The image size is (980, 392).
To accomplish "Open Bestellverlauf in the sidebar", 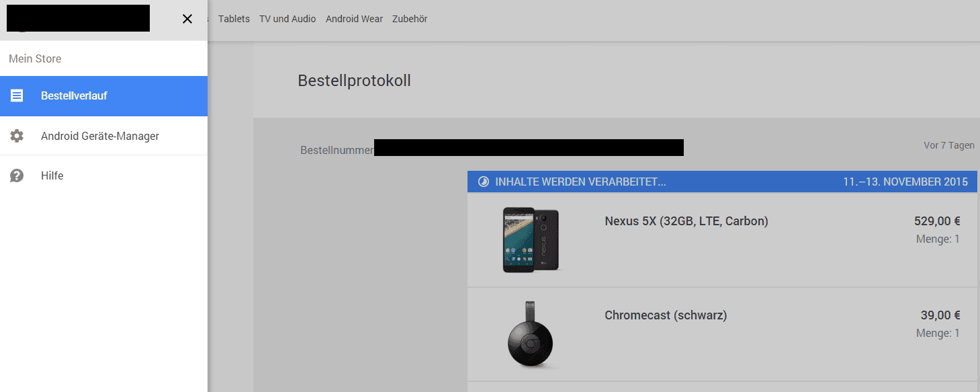I will 103,95.
